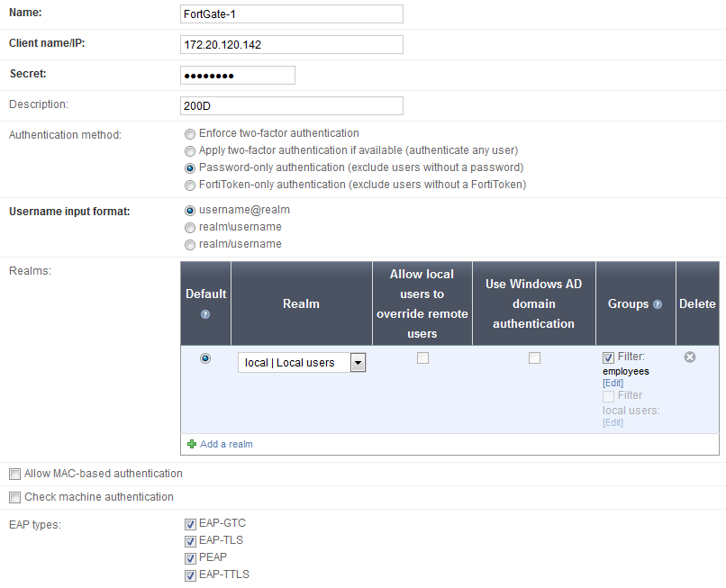Open the local | Local users realm dropdown
The image size is (726, 588).
(358, 363)
